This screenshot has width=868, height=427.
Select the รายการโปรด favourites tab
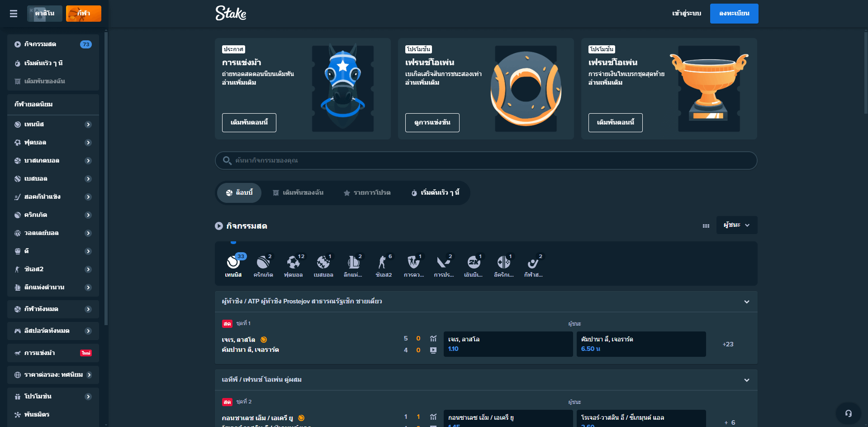367,193
